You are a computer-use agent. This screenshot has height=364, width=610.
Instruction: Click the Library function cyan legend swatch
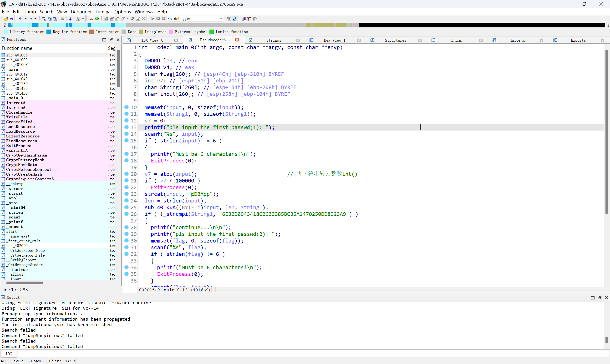[6, 32]
